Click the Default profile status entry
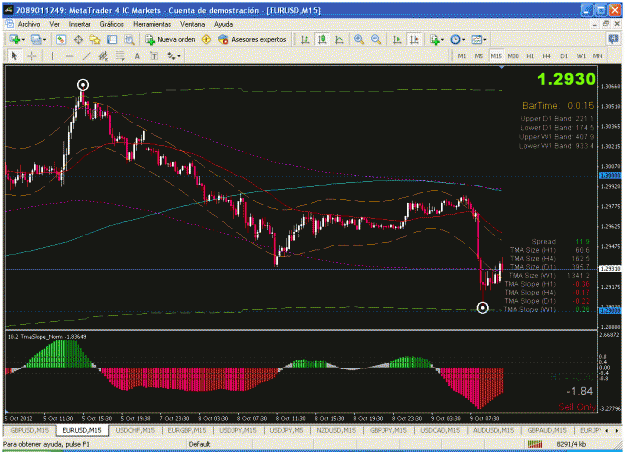The height and width of the screenshot is (452, 625). 199,444
